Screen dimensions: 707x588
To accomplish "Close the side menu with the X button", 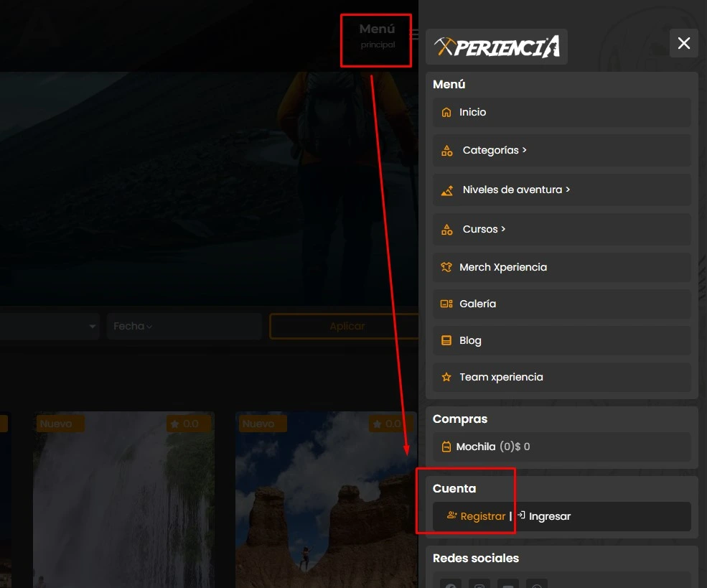I will [x=683, y=43].
